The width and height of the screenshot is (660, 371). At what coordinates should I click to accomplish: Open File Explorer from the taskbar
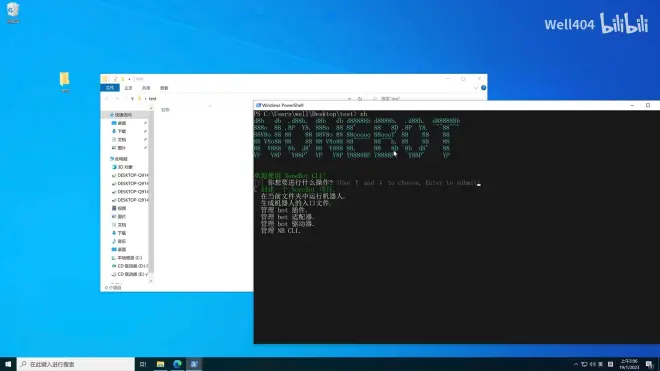[x=160, y=364]
